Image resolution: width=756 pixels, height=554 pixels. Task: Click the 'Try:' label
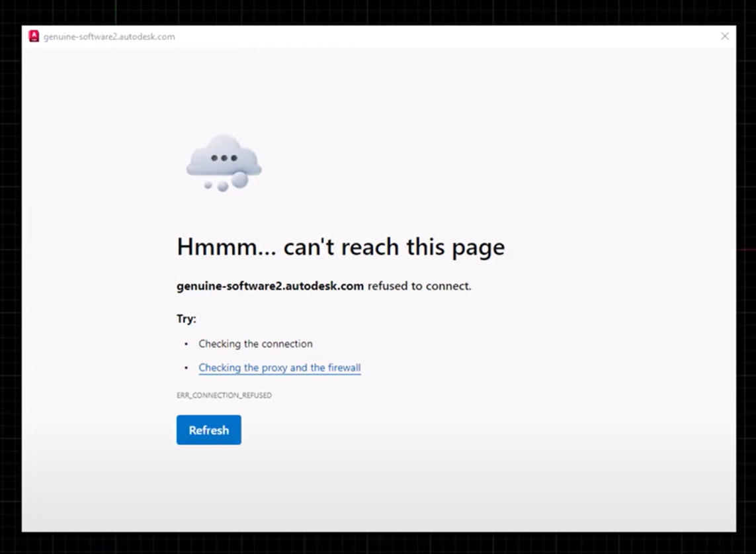[186, 319]
